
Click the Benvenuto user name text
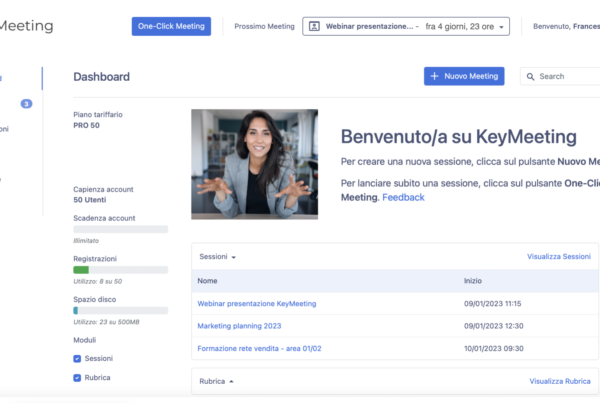[x=566, y=26]
